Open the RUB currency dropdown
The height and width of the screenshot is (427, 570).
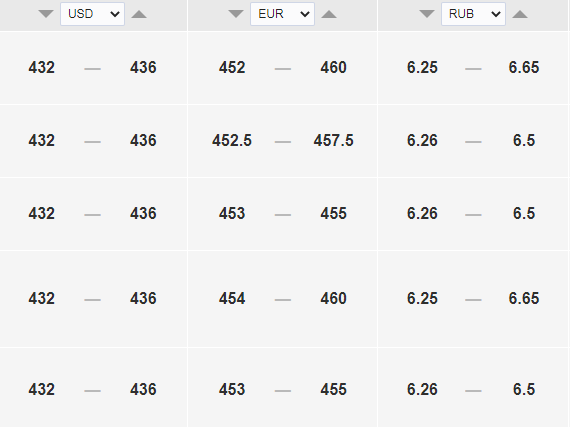(473, 14)
